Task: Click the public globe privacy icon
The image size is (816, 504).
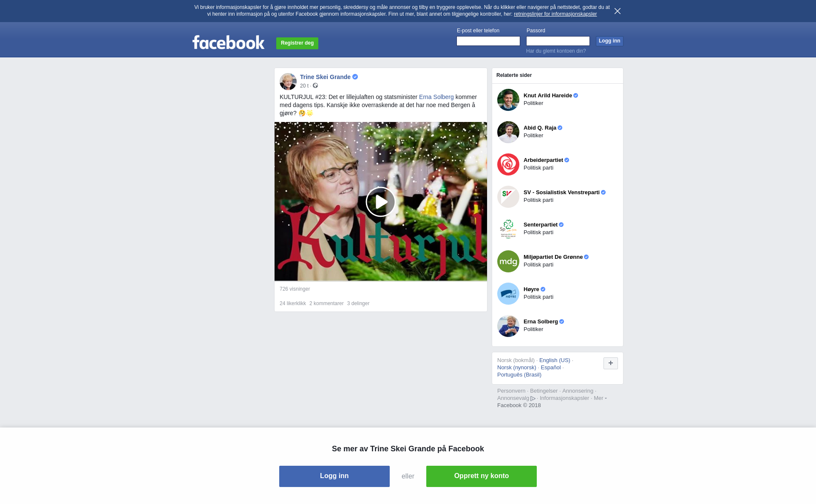Action: [315, 85]
